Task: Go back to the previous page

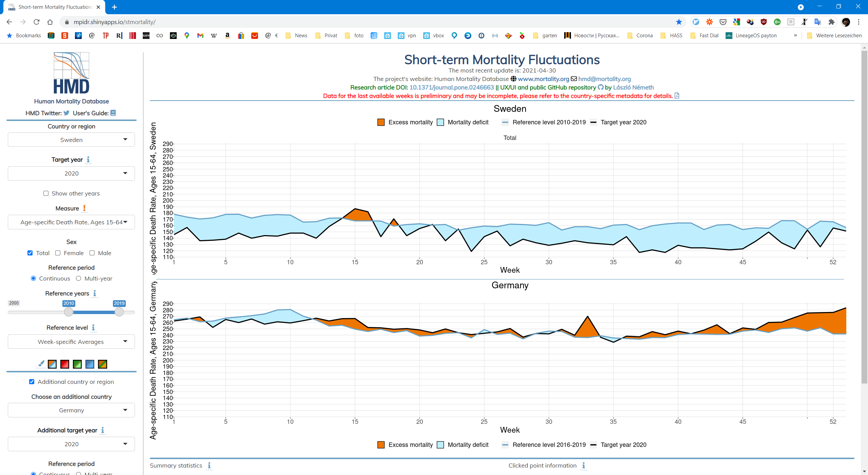Action: pyautogui.click(x=9, y=22)
